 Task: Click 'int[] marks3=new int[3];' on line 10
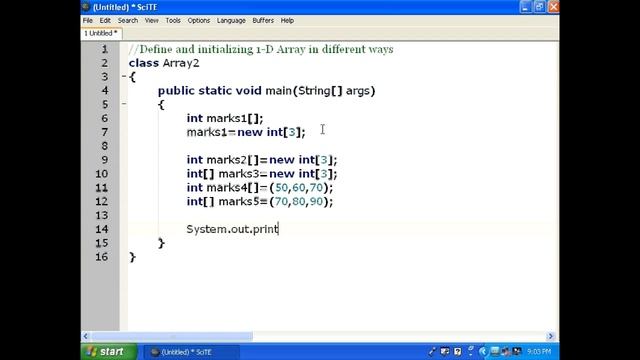coord(262,174)
